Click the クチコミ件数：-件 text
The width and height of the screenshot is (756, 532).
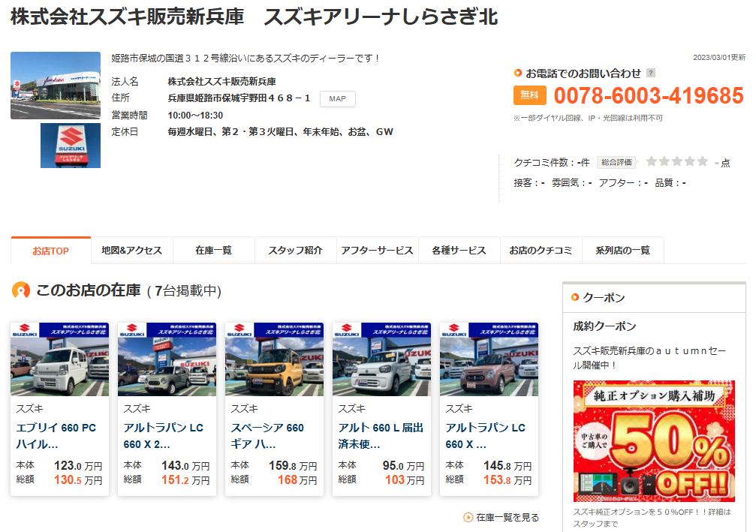(552, 162)
